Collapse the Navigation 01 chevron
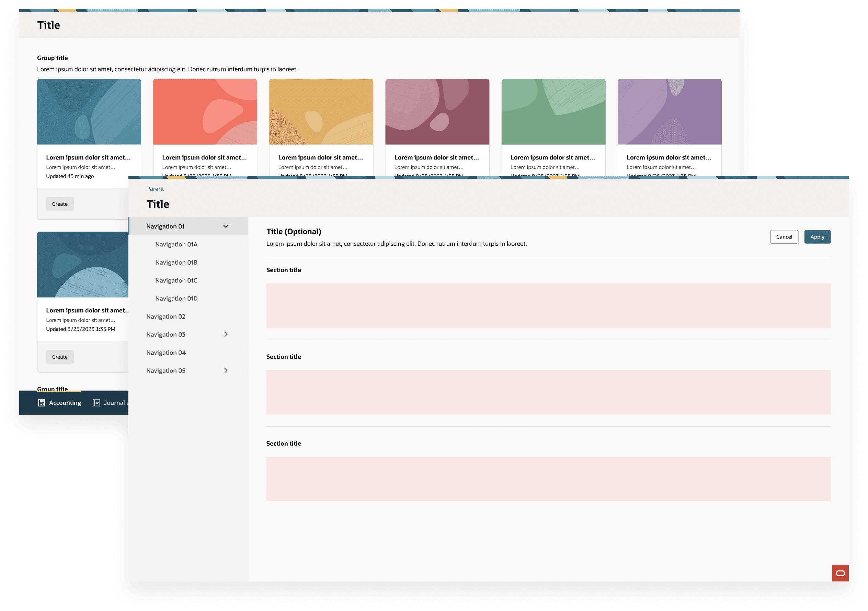The height and width of the screenshot is (611, 868). tap(226, 226)
